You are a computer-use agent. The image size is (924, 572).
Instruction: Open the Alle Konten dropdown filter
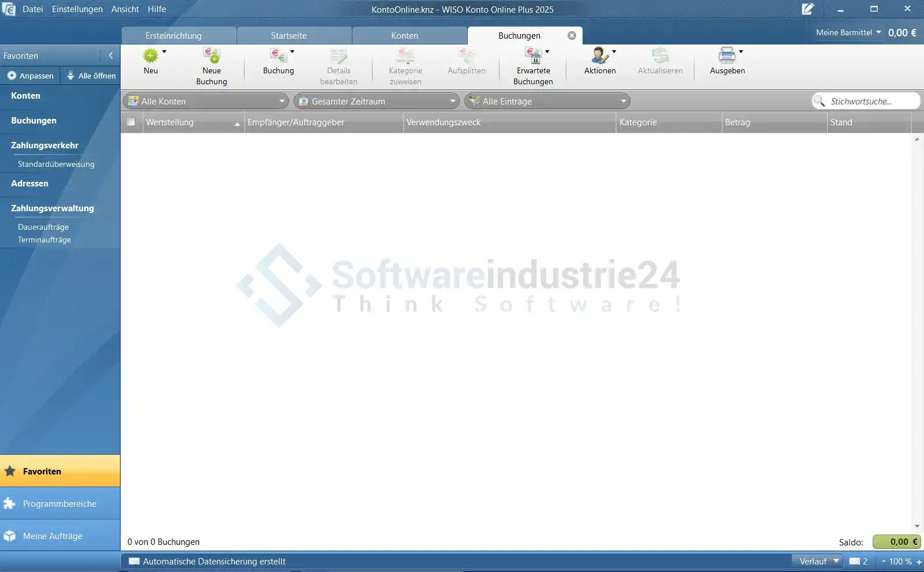206,102
